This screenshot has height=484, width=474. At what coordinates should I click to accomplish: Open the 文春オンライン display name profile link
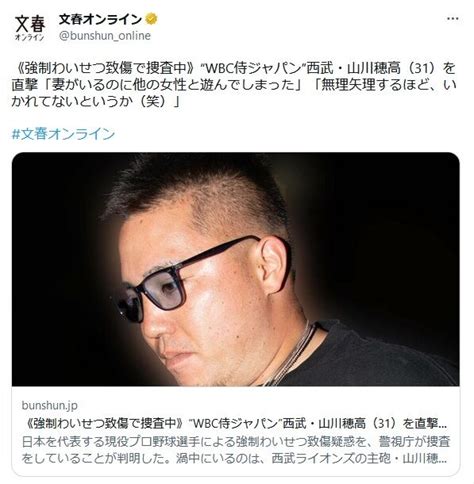point(100,19)
